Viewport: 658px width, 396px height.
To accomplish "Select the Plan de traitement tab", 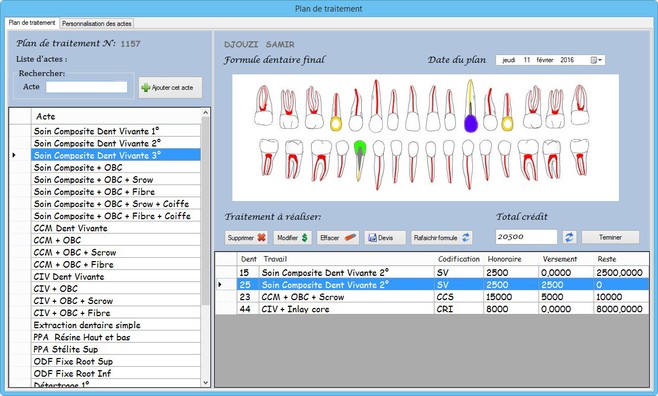I will coord(32,23).
